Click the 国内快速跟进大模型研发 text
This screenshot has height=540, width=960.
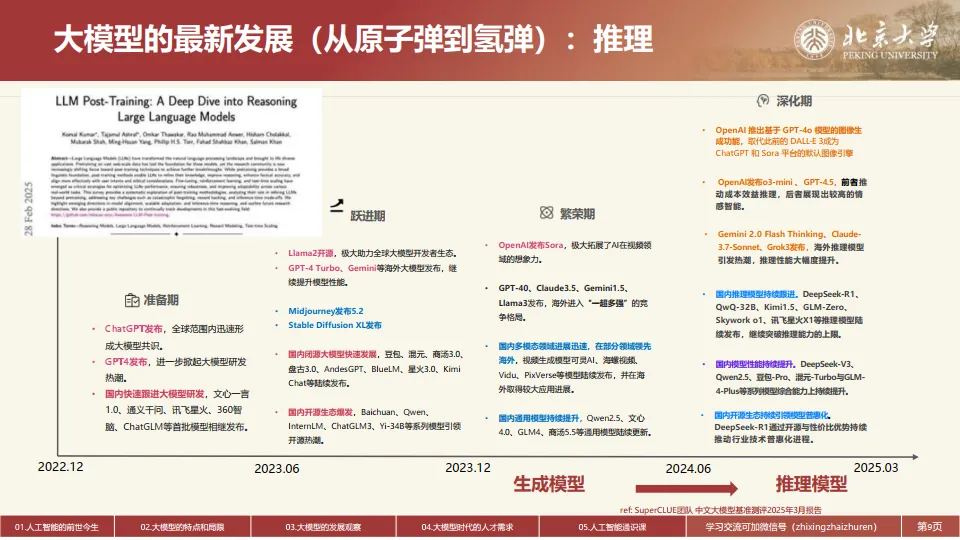155,394
